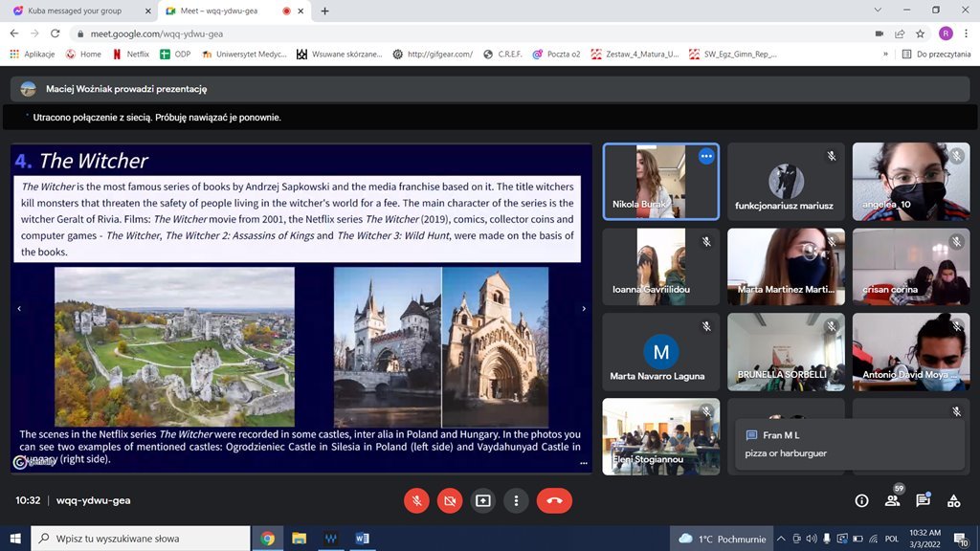The width and height of the screenshot is (980, 551).
Task: Open the Home bookmark
Action: tap(84, 55)
